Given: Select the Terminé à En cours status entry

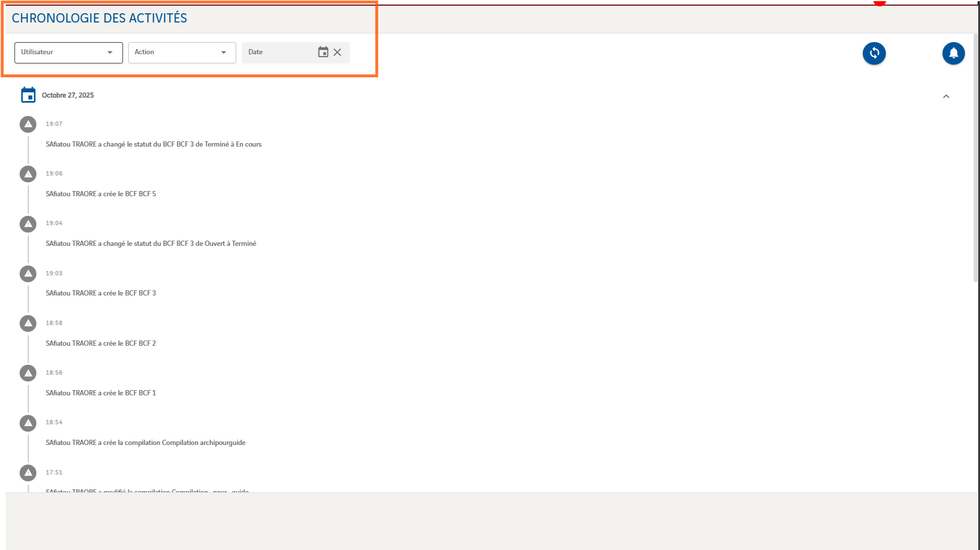Looking at the screenshot, I should 154,144.
